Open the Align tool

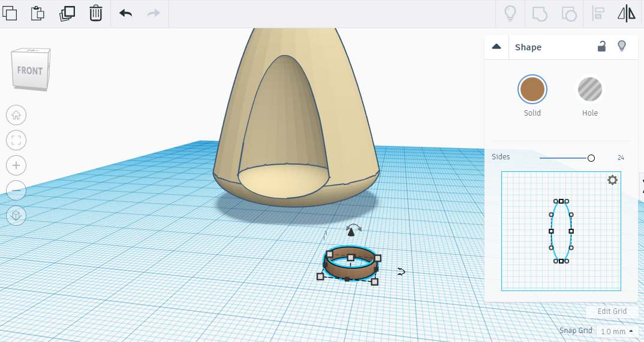[598, 14]
